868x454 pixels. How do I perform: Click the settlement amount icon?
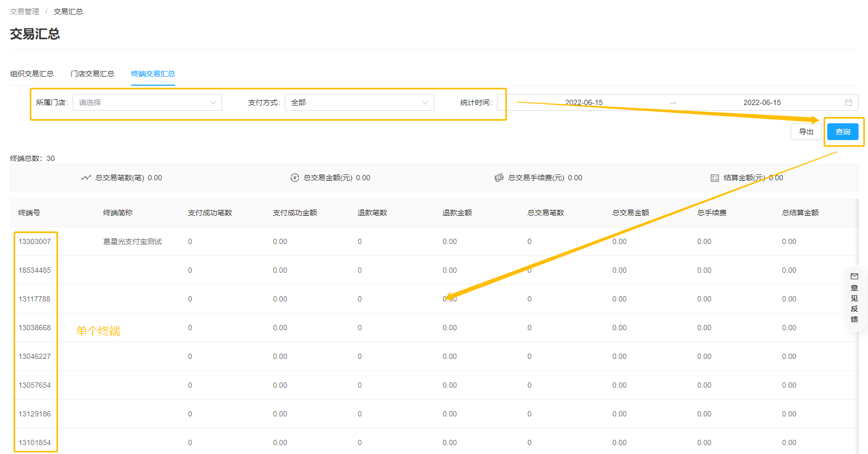[x=714, y=178]
